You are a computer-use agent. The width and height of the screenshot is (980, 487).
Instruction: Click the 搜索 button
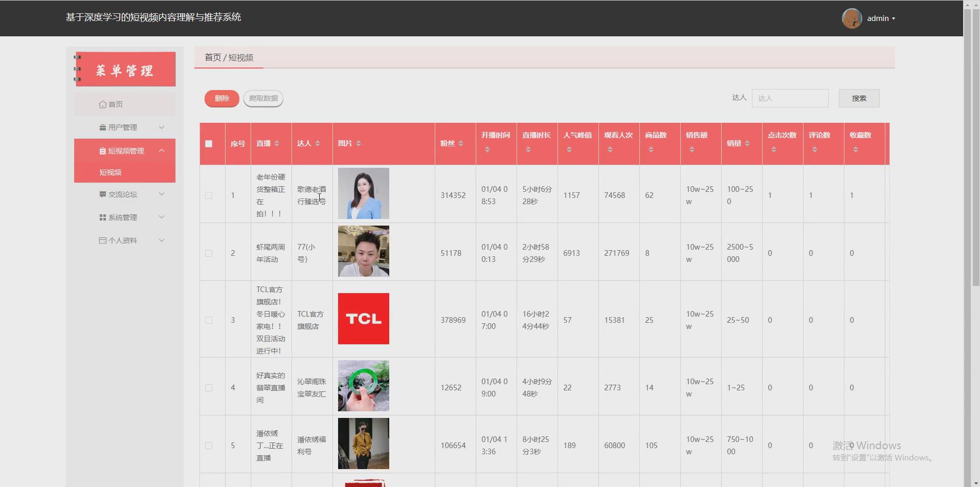859,98
